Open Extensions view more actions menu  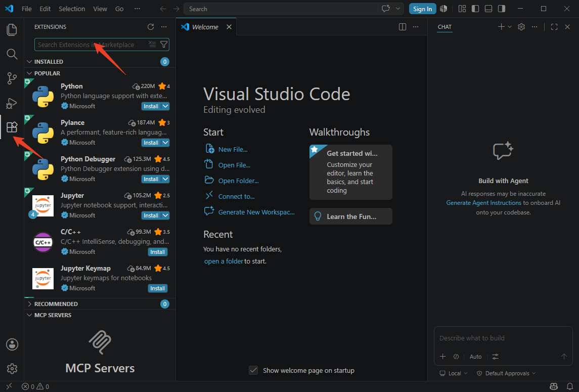point(164,27)
